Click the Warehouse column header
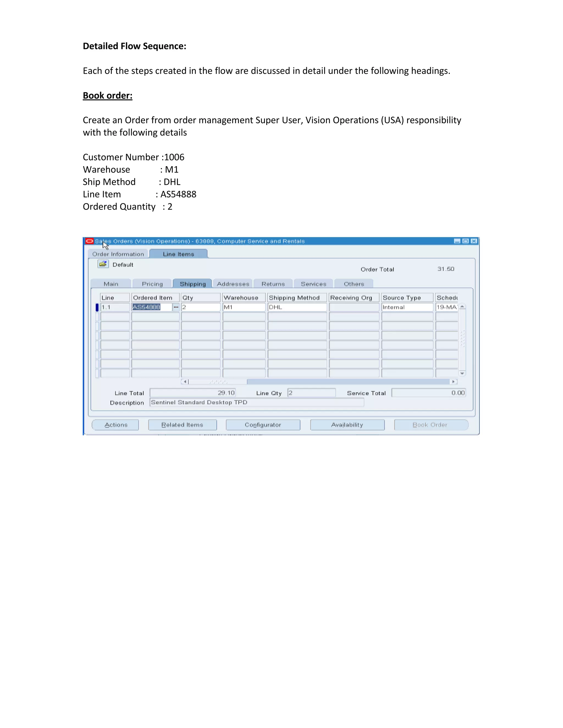 [244, 298]
